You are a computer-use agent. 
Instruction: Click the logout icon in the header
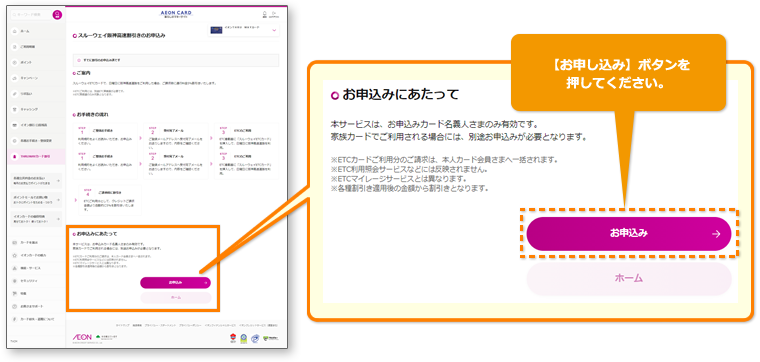[274, 14]
